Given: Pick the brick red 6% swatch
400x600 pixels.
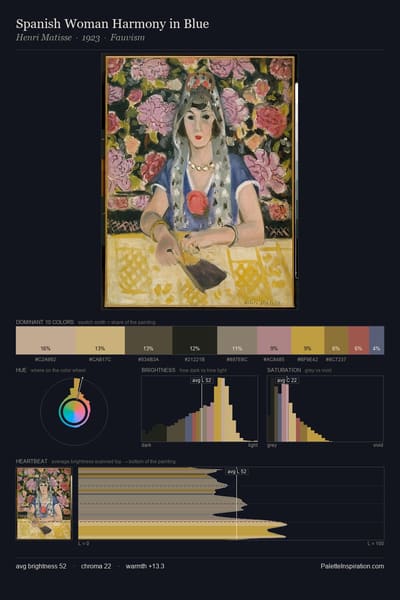Looking at the screenshot, I should 359,340.
